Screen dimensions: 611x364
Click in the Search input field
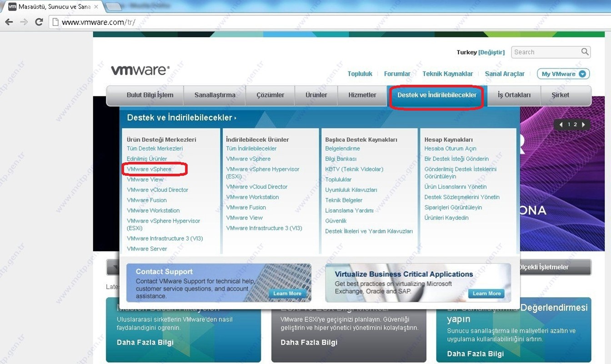pyautogui.click(x=546, y=52)
